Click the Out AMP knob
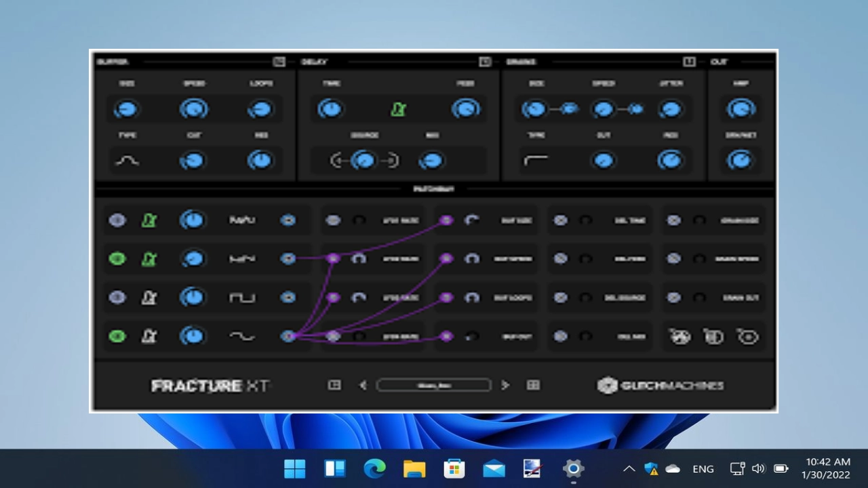The image size is (868, 488). tap(741, 109)
